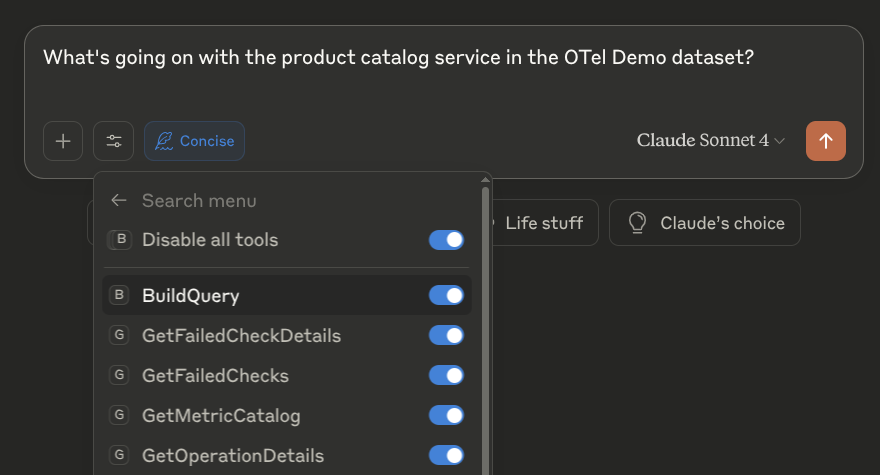
Task: Open the Claude Sonnet 4 model selector
Action: (710, 140)
